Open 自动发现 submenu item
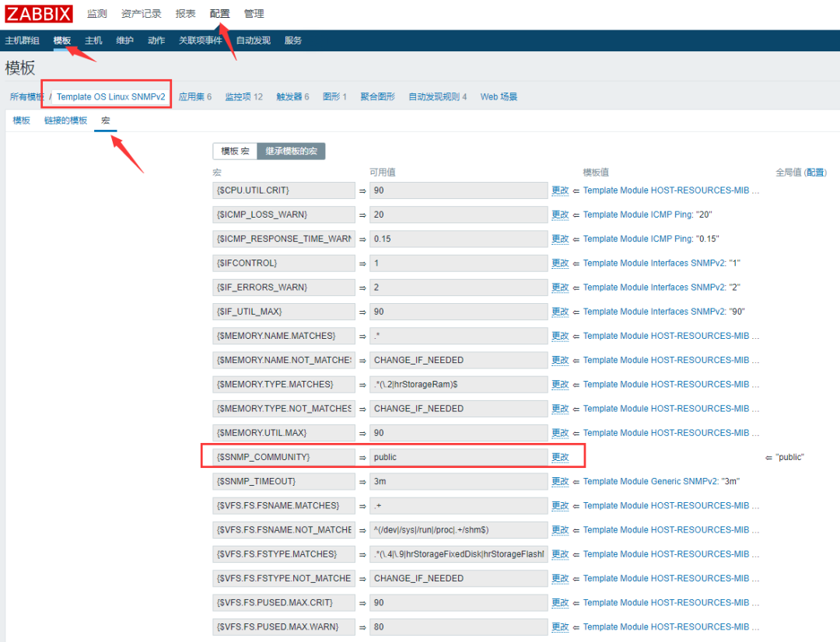This screenshot has width=840, height=642. click(254, 40)
